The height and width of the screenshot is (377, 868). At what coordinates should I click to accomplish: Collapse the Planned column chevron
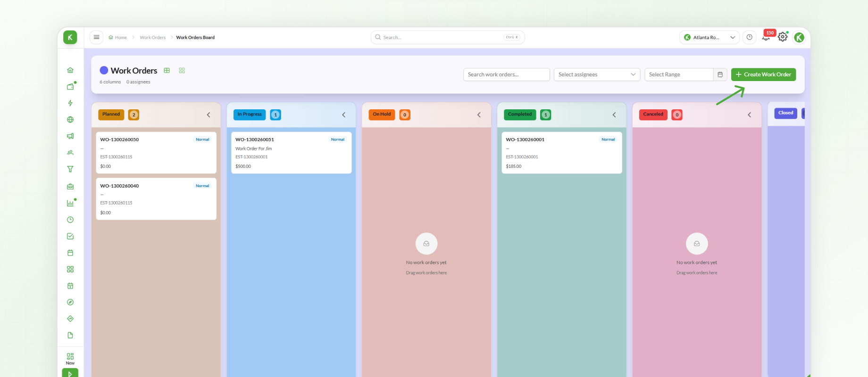pyautogui.click(x=209, y=115)
